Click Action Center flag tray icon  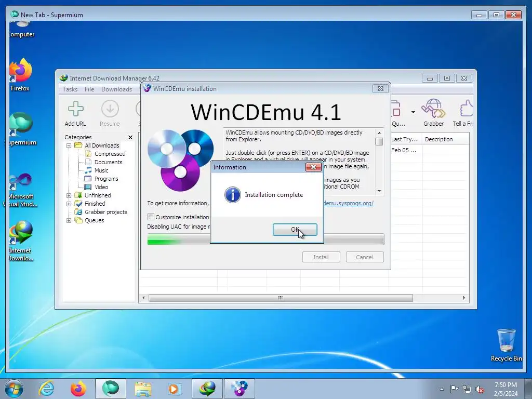(x=454, y=389)
